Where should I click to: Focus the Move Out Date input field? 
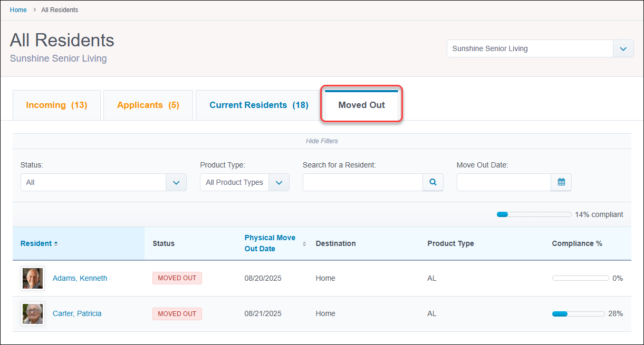click(504, 182)
